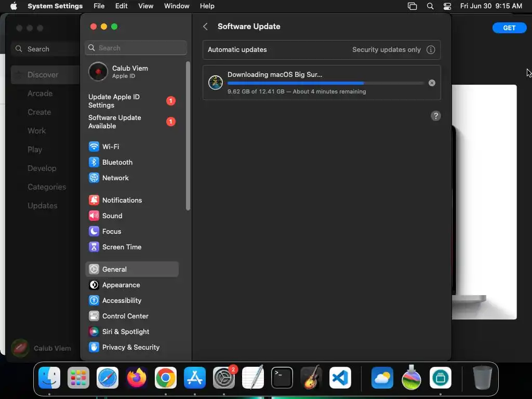Open macOS Sonoma installer in Dock
Viewport: 532px width, 399px height.
tap(411, 378)
